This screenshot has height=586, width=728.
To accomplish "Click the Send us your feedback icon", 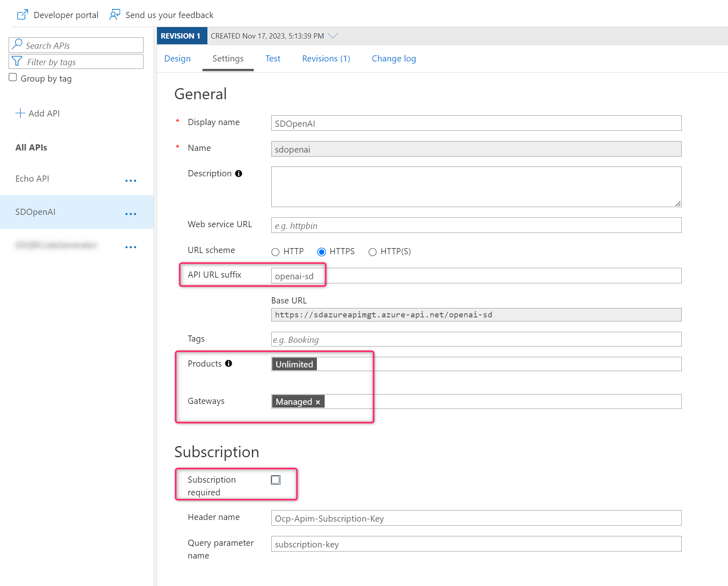I will pyautogui.click(x=115, y=15).
